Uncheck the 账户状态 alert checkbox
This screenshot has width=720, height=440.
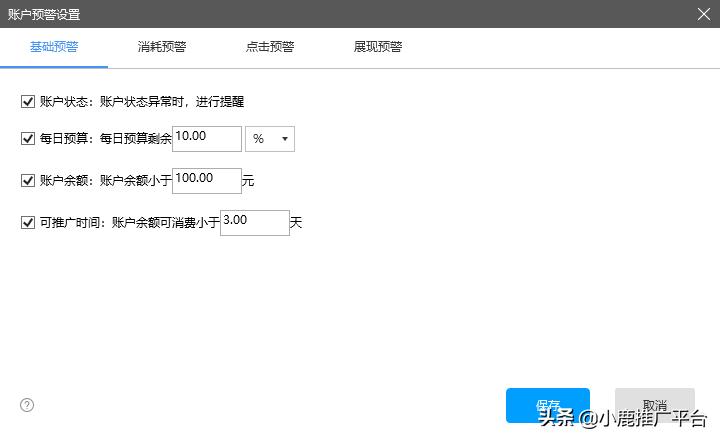[x=28, y=102]
